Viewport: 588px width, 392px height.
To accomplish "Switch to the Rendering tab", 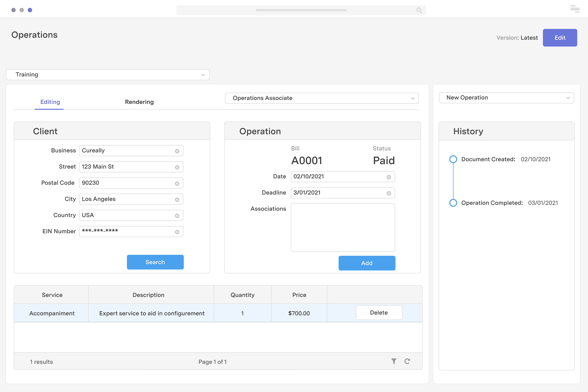I will pos(139,102).
